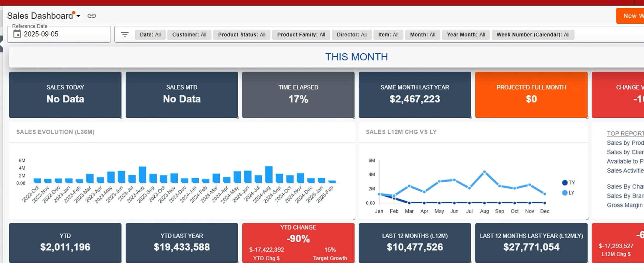
Task: Open the Week Number (Calendar) filter
Action: click(x=533, y=35)
